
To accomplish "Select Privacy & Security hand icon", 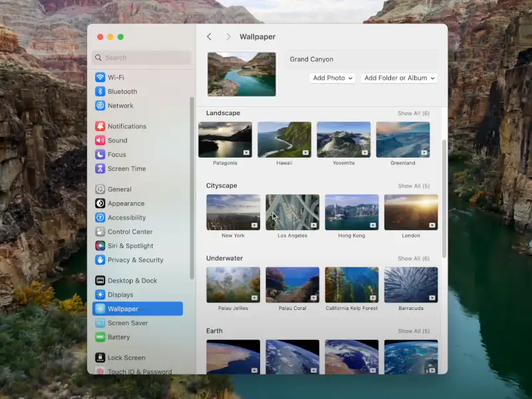I will [100, 260].
